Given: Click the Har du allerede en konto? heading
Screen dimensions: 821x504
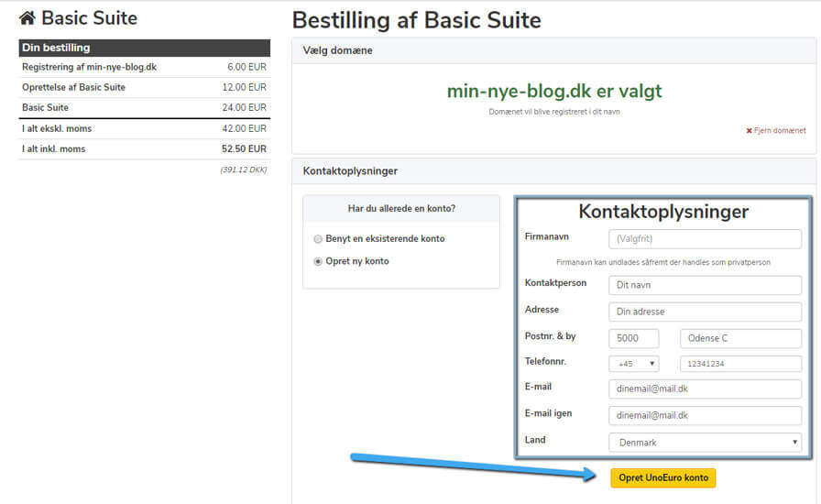Looking at the screenshot, I should click(401, 209).
